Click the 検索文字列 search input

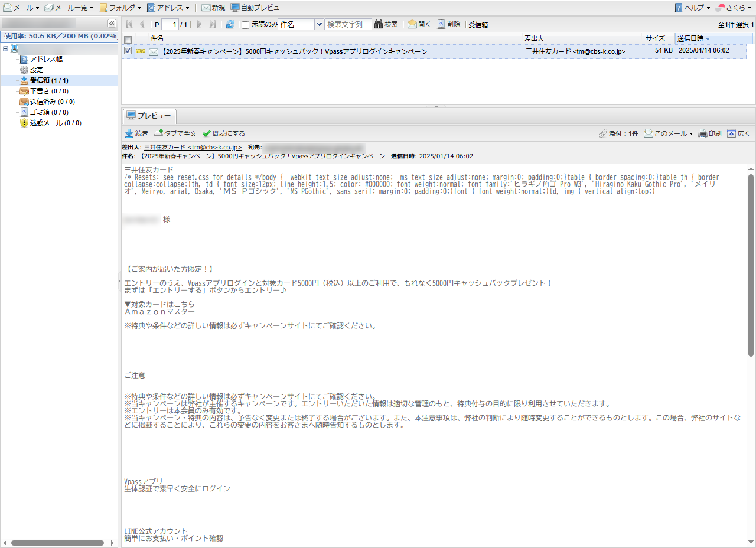click(348, 24)
